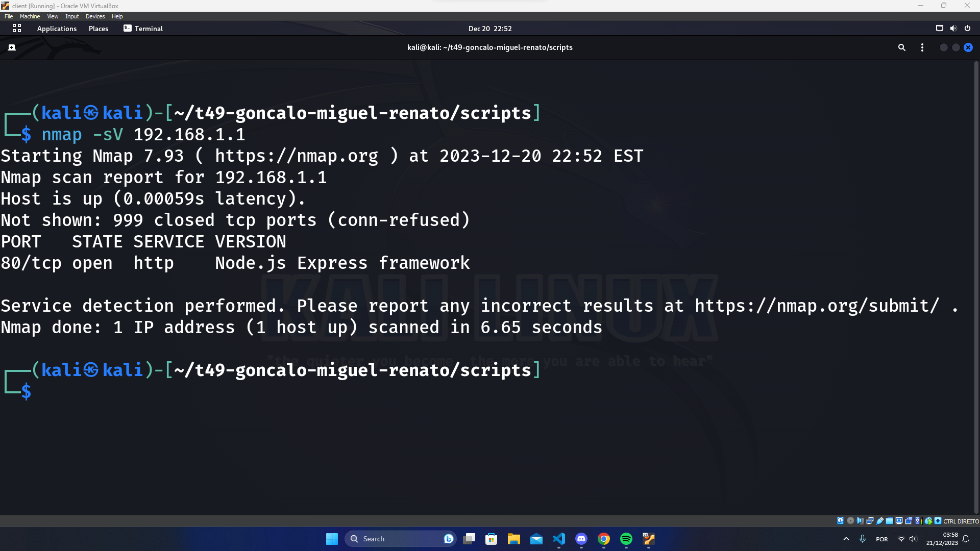Open the Applications menu
The height and width of the screenshot is (551, 980).
coord(57,28)
